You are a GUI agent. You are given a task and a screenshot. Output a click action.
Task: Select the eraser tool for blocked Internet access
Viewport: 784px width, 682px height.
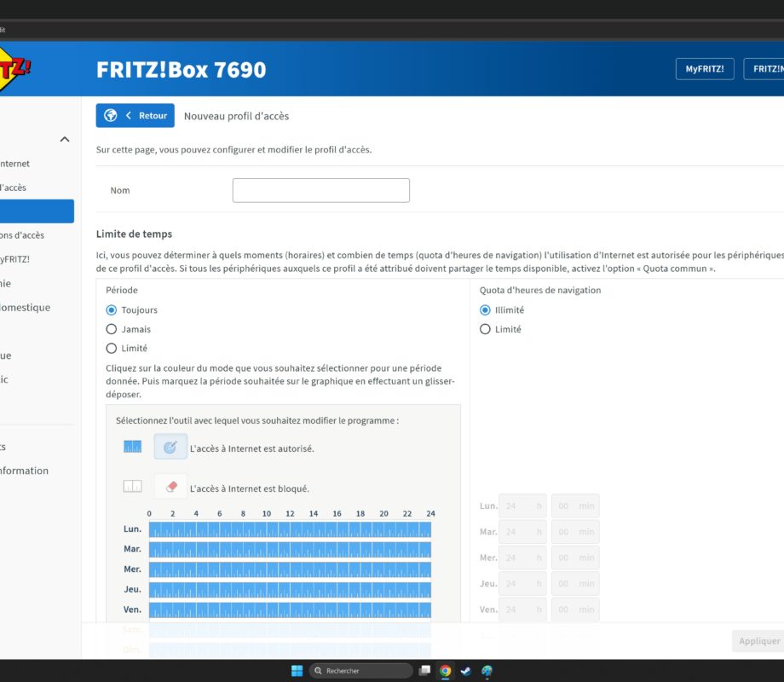pos(170,487)
